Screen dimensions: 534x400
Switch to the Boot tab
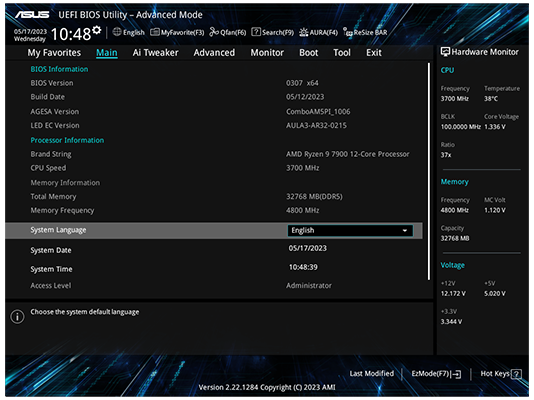[x=309, y=53]
